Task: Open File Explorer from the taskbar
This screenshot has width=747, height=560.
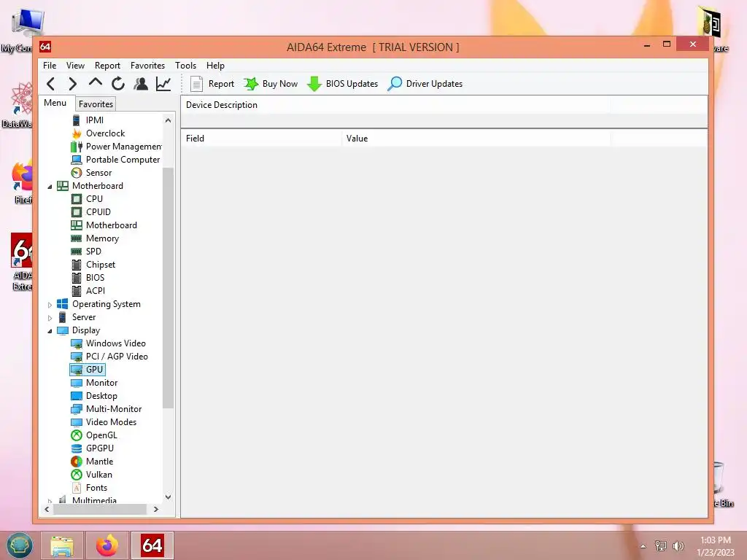Action: tap(62, 545)
